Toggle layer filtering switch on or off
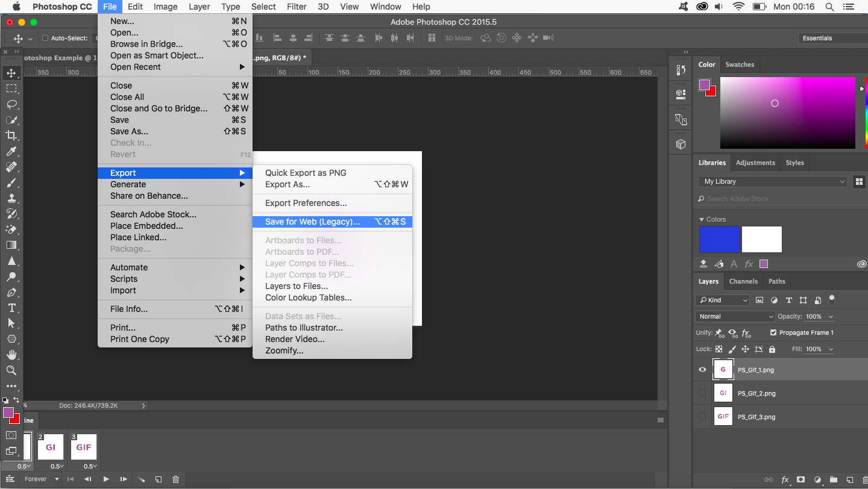Viewport: 868px width, 489px height. click(x=832, y=299)
